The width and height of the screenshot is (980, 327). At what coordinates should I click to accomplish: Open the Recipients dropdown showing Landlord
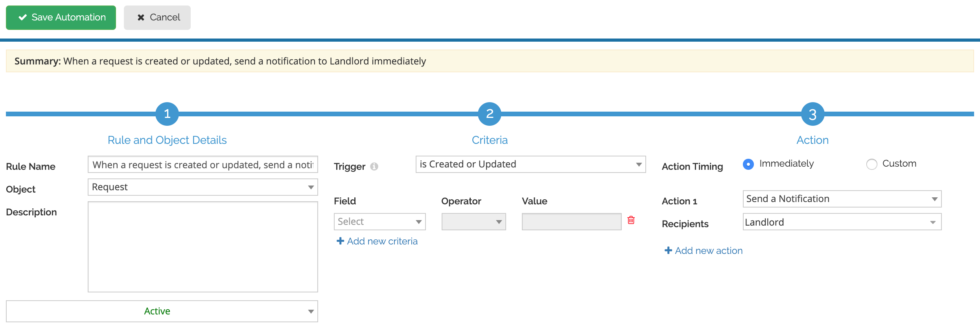[x=842, y=222]
